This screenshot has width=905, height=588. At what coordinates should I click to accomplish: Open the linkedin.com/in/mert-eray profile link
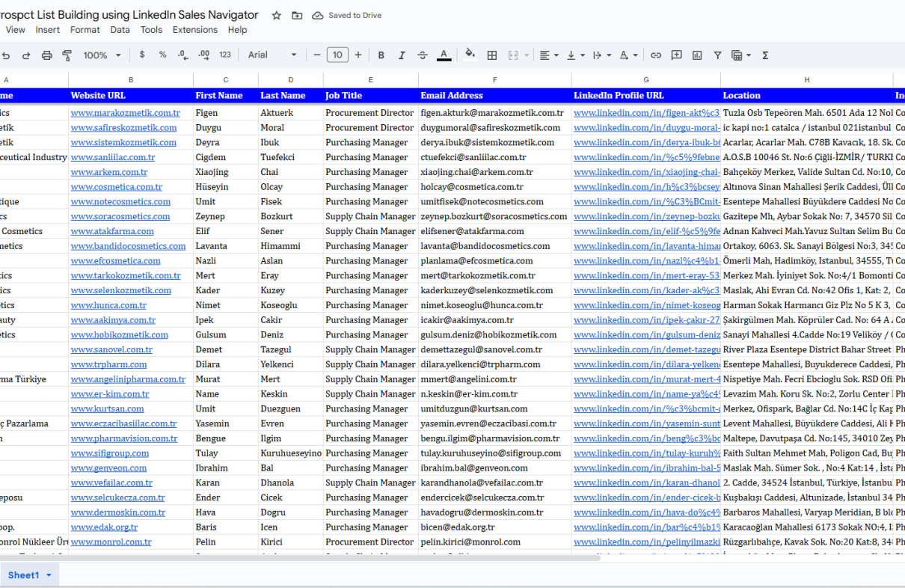[x=646, y=275]
